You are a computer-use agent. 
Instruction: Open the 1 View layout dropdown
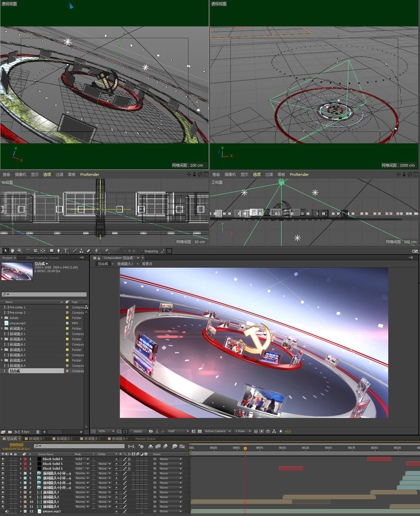click(x=243, y=431)
